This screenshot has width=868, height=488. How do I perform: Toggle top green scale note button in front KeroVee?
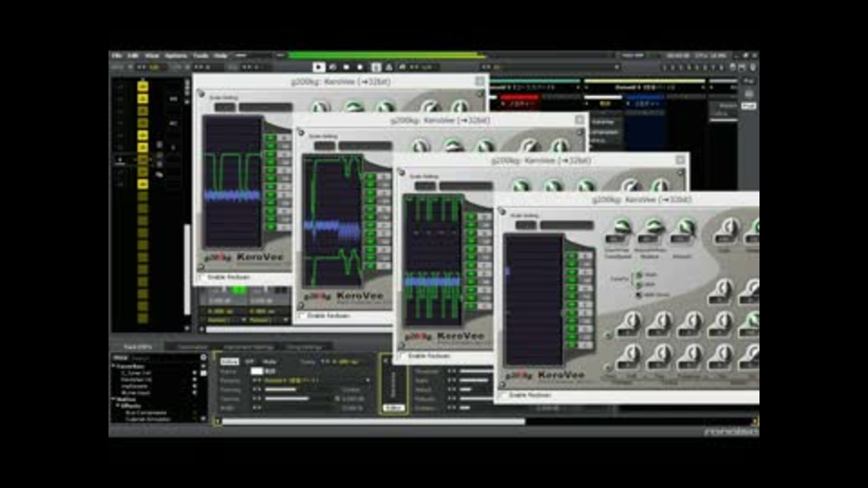tap(571, 256)
